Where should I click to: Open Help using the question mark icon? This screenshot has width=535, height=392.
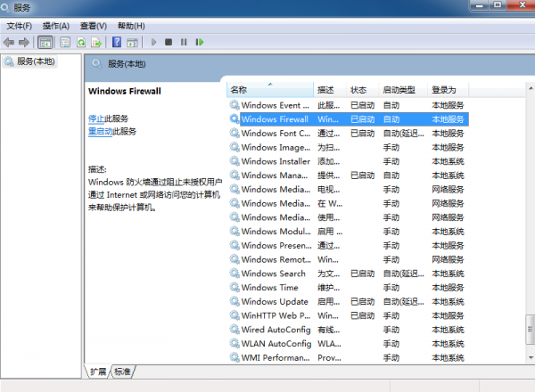tap(117, 42)
